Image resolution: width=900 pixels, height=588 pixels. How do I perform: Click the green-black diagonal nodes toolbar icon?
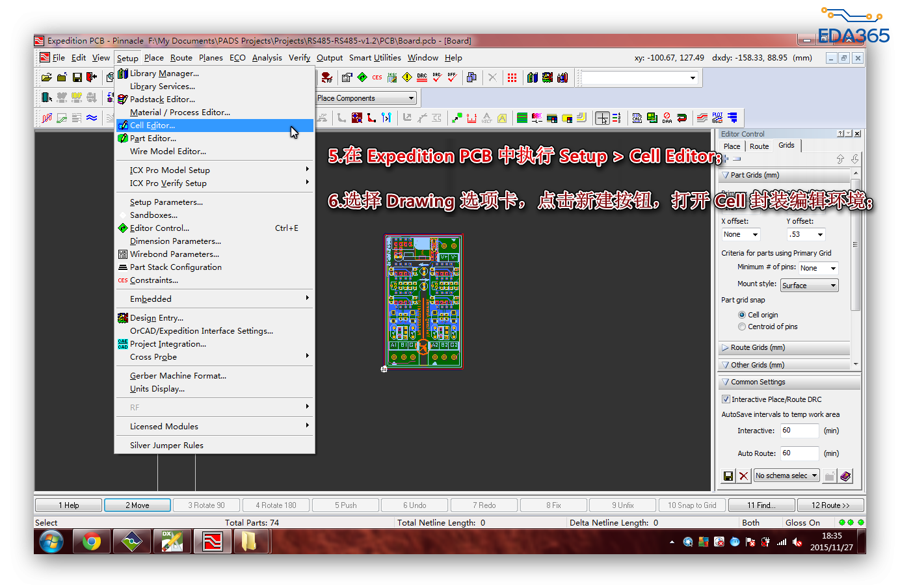click(x=457, y=118)
